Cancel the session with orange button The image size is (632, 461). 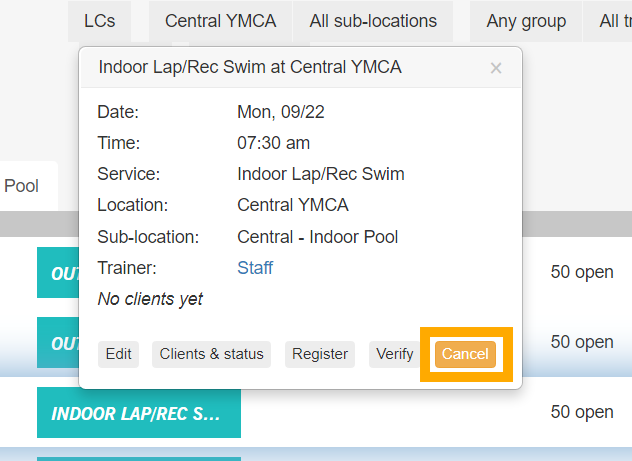point(466,354)
